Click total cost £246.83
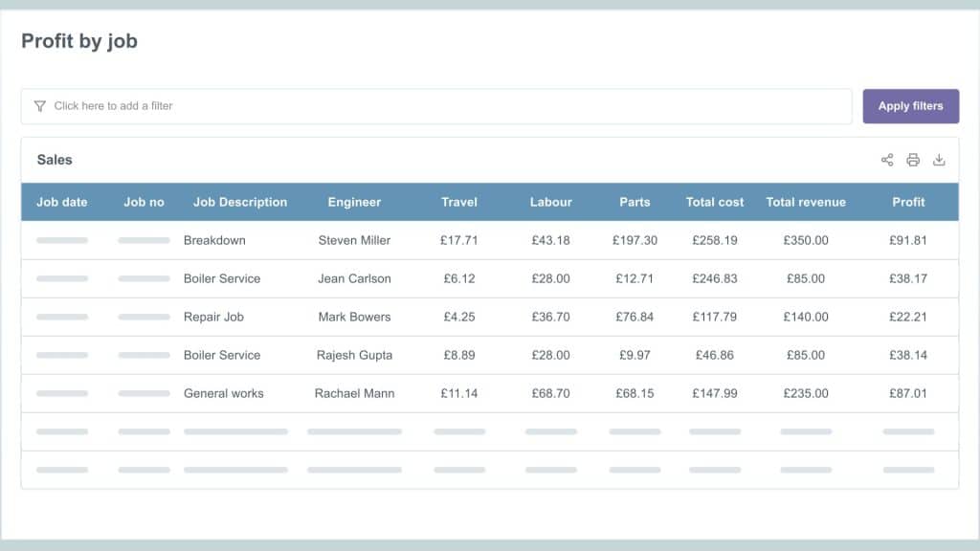The width and height of the screenshot is (980, 551). click(714, 278)
